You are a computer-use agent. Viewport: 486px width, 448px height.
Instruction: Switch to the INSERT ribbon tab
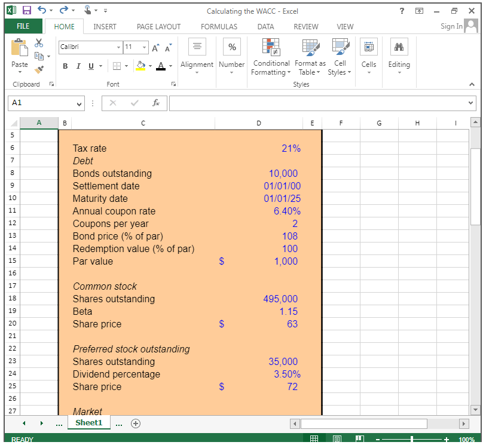pyautogui.click(x=105, y=27)
